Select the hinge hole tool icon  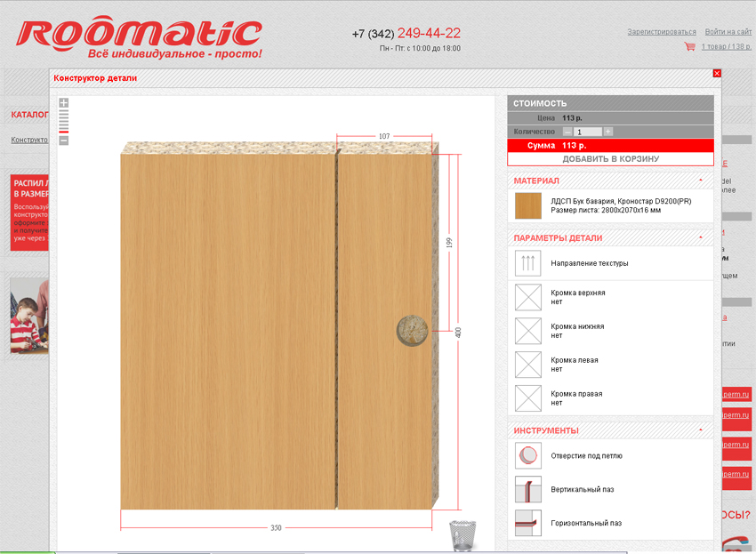click(528, 456)
